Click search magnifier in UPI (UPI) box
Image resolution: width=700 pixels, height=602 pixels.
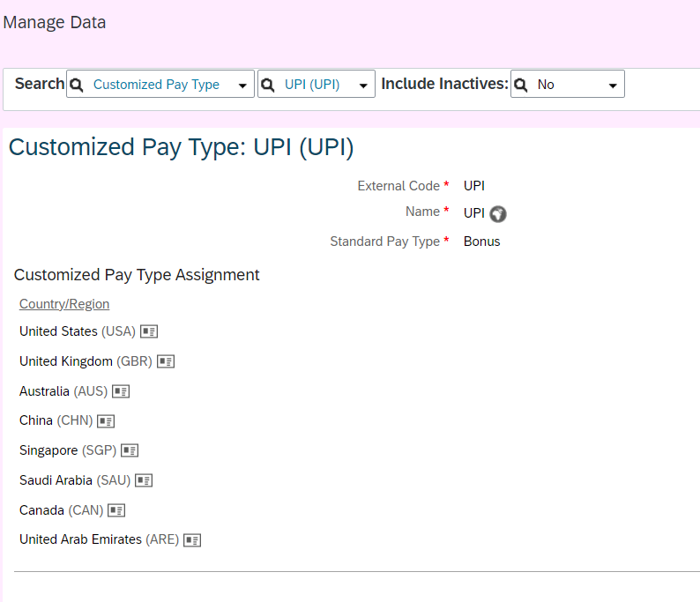[267, 85]
